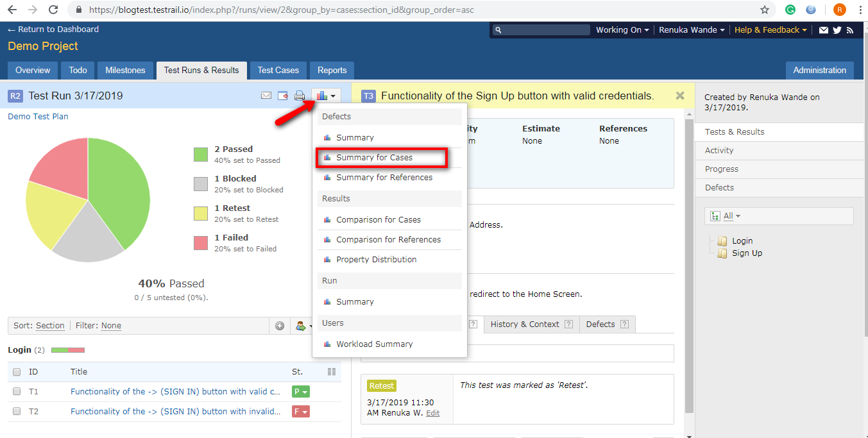
Task: Click the add result plus icon
Action: coord(279,326)
